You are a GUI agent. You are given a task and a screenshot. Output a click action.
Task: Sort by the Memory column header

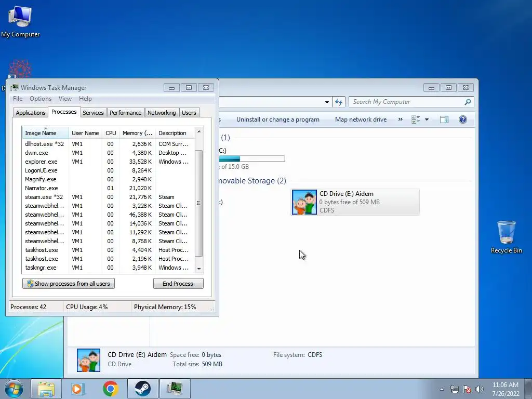(137, 133)
